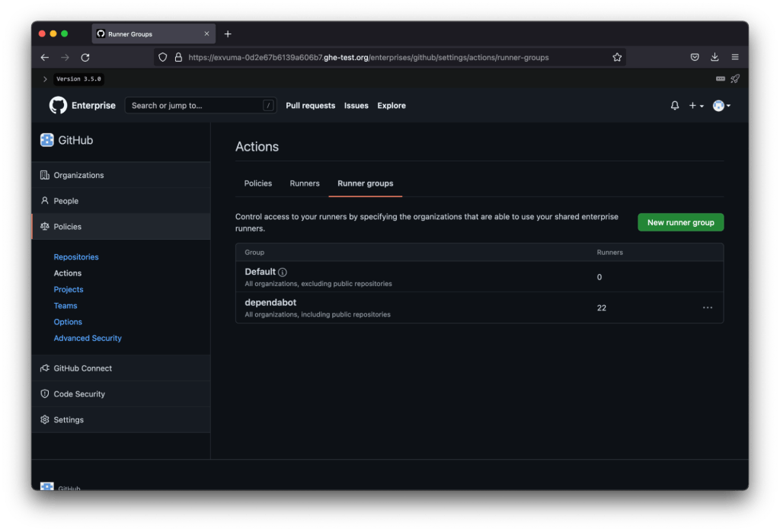Viewport: 780px width, 532px height.
Task: Click the browser shield tracking icon
Action: pos(161,57)
